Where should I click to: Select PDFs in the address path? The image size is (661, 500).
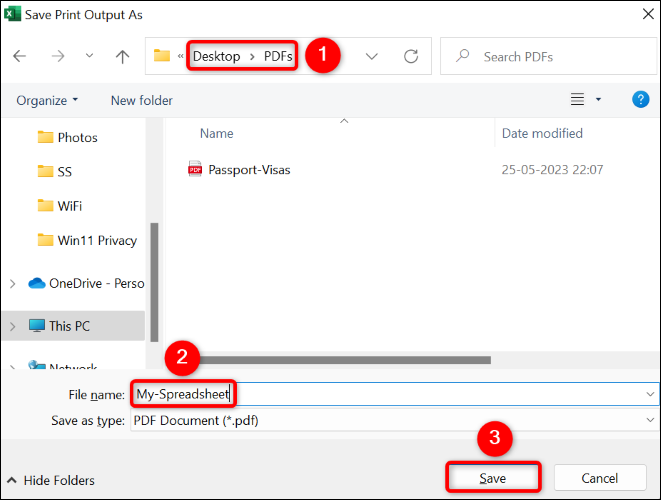pos(278,56)
